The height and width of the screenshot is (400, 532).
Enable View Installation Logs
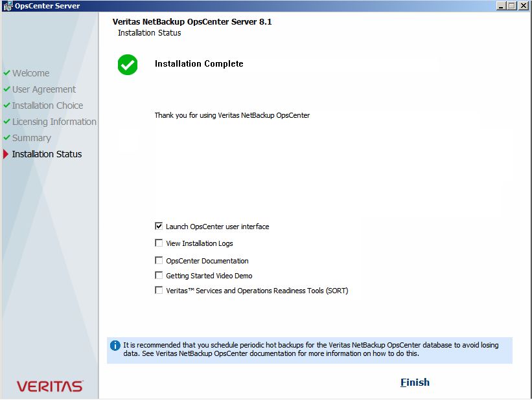159,243
